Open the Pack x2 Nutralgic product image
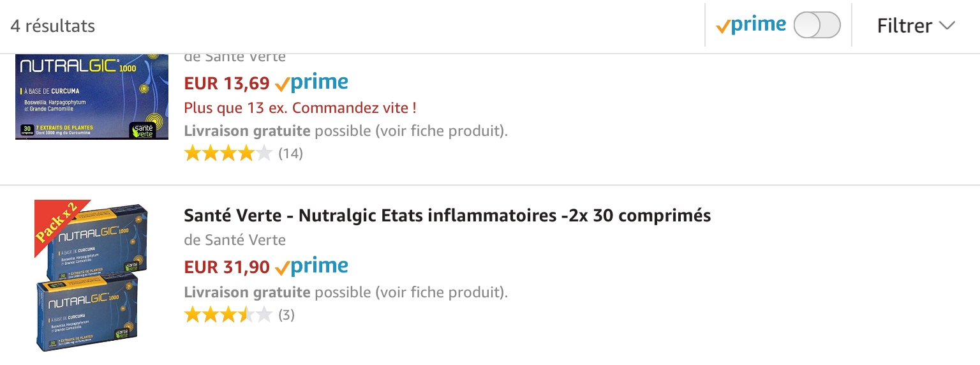Image resolution: width=980 pixels, height=365 pixels. 92,276
